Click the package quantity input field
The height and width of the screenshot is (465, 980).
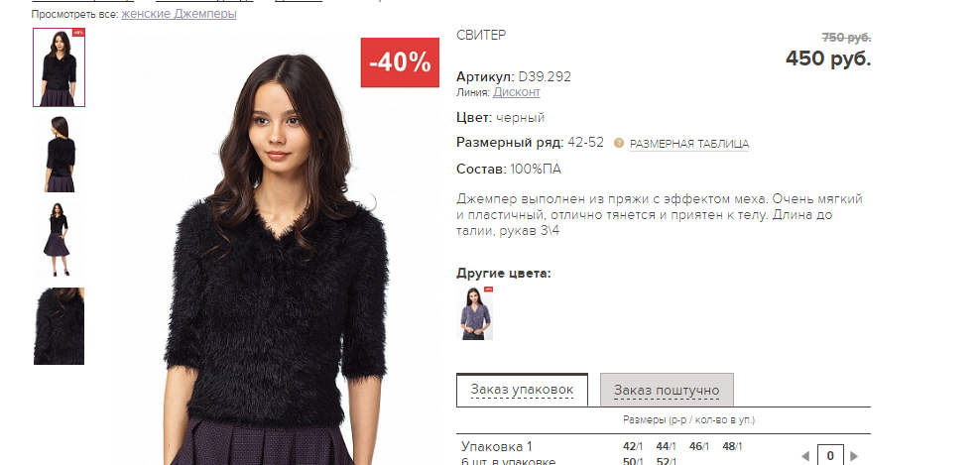click(x=830, y=455)
